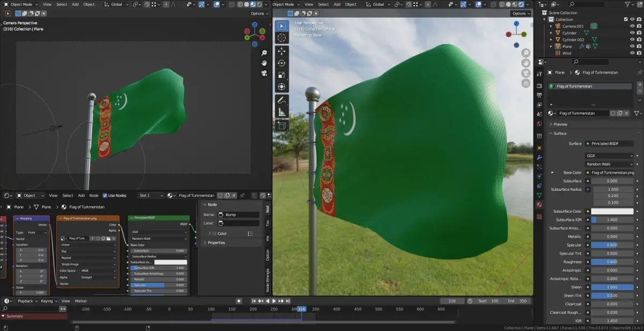This screenshot has height=331, width=644.
Task: Select the Scale tool in right viewport
Action: click(282, 75)
